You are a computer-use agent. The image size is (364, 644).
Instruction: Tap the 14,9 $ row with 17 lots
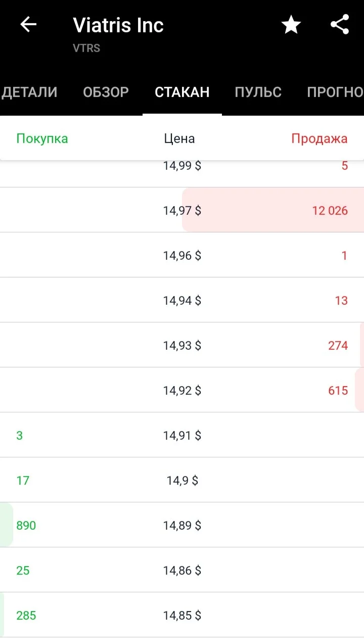tap(182, 480)
